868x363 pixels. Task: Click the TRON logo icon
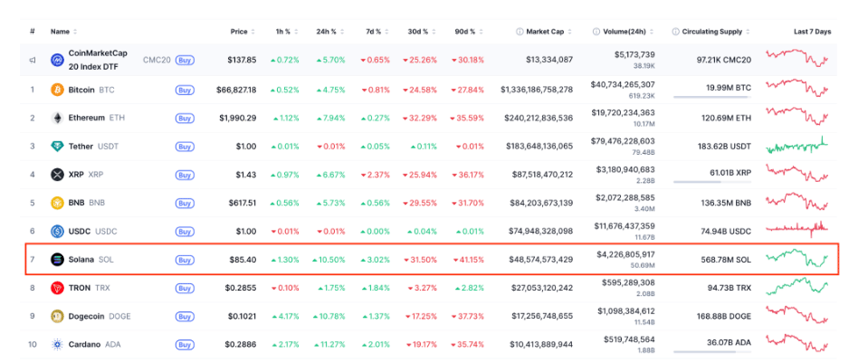pos(57,288)
